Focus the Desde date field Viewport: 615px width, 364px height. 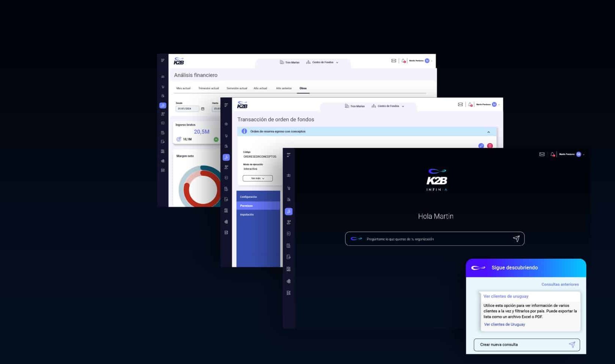(x=187, y=109)
